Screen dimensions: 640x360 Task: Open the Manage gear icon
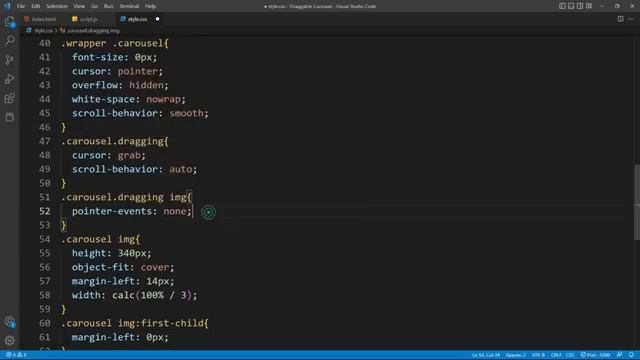tap(10, 340)
